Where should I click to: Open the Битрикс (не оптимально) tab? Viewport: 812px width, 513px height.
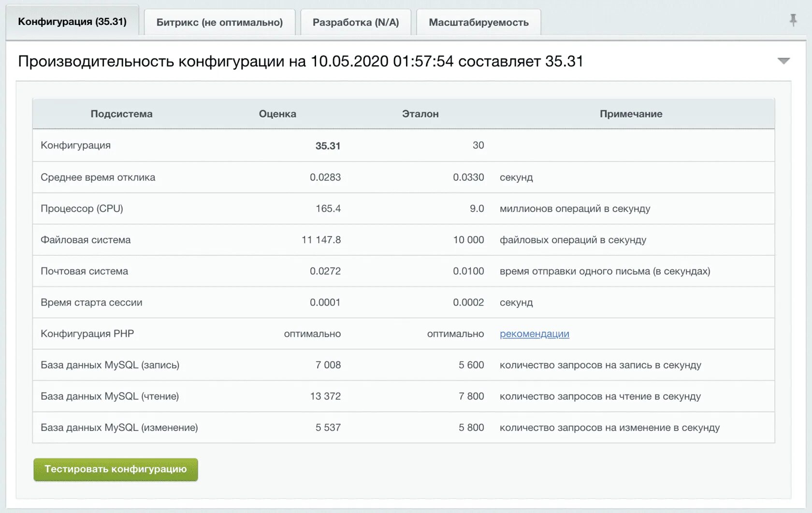point(219,22)
